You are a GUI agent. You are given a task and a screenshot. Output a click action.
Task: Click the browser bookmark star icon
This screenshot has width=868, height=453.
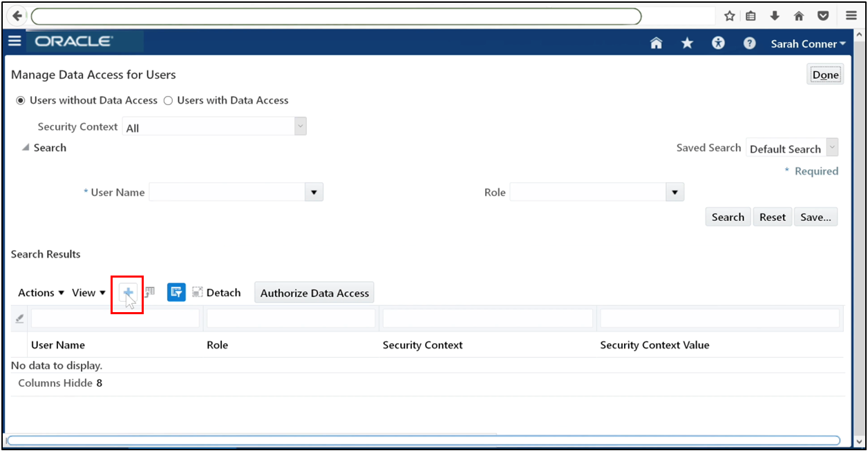(728, 15)
